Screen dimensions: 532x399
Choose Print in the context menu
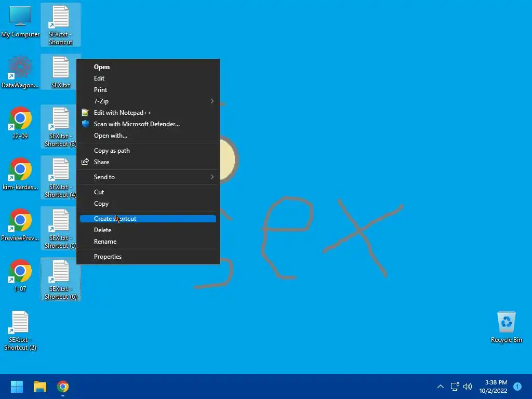[148, 90]
